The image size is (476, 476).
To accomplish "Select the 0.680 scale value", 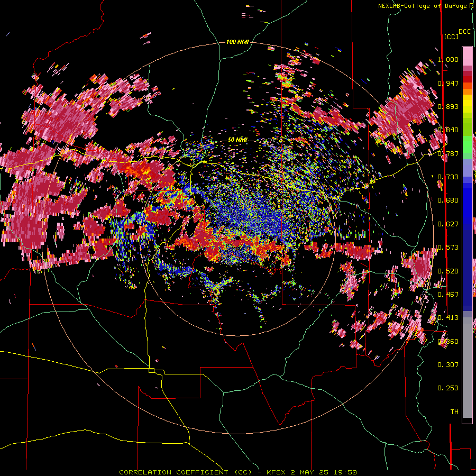I will (448, 200).
